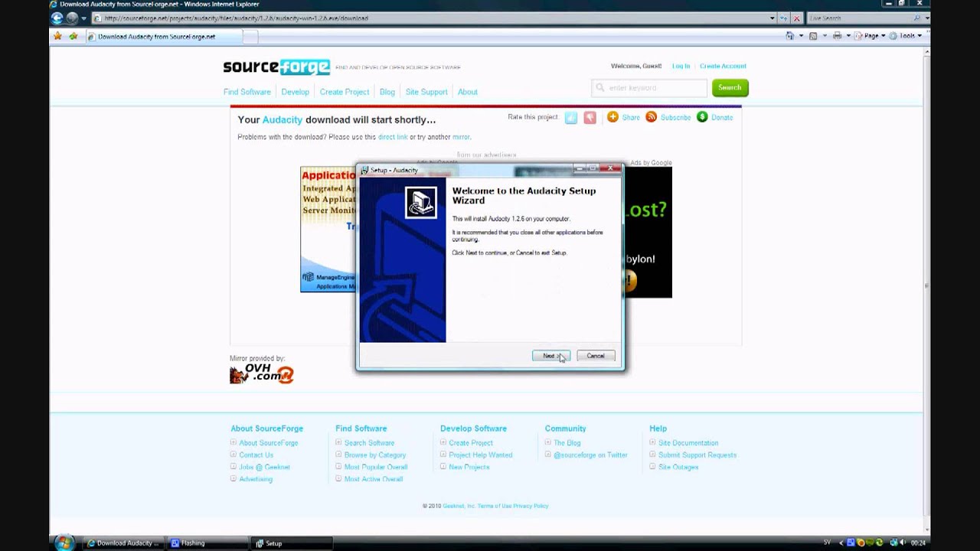Open About SourceForge footer link
This screenshot has width=980, height=551.
tap(268, 443)
